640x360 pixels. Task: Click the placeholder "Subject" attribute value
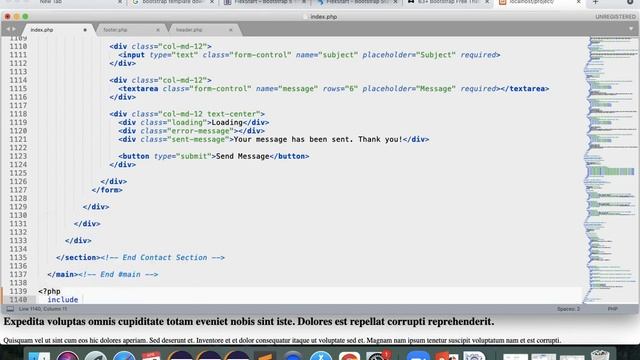436,55
